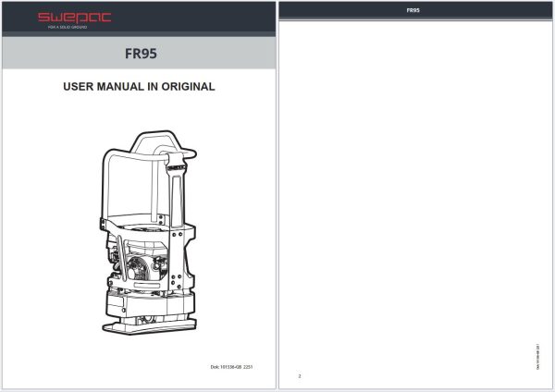The width and height of the screenshot is (555, 392).
Task: Click the FR95 rammer machine illustration
Action: 149,232
